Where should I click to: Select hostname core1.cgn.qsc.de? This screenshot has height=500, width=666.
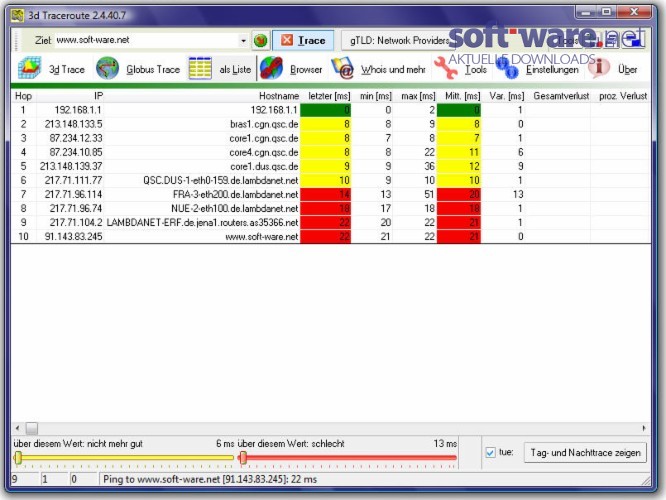[264, 138]
